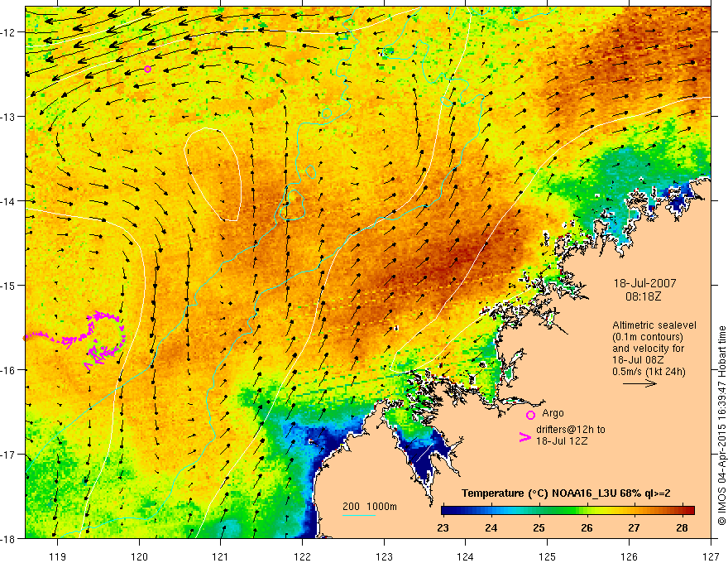Click the '18-Jul 12Z' legend text
The height and width of the screenshot is (563, 728).
coord(562,440)
